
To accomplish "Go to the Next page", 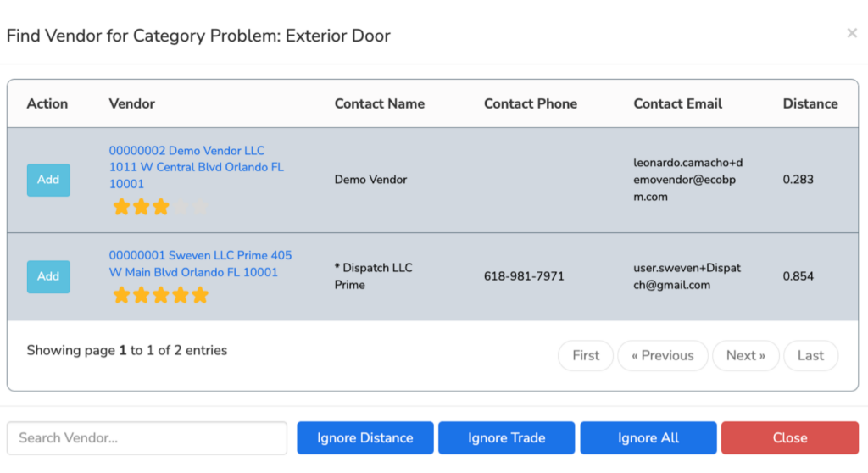I will click(x=746, y=355).
